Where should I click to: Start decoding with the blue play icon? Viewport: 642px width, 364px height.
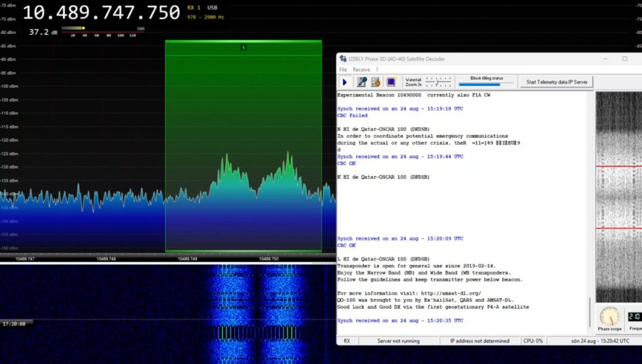coord(344,81)
